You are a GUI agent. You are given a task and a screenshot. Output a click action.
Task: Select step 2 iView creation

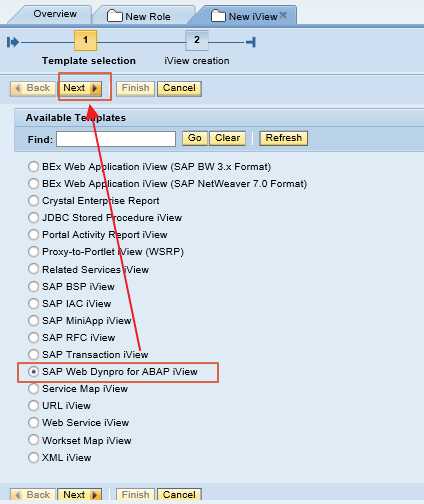(197, 40)
